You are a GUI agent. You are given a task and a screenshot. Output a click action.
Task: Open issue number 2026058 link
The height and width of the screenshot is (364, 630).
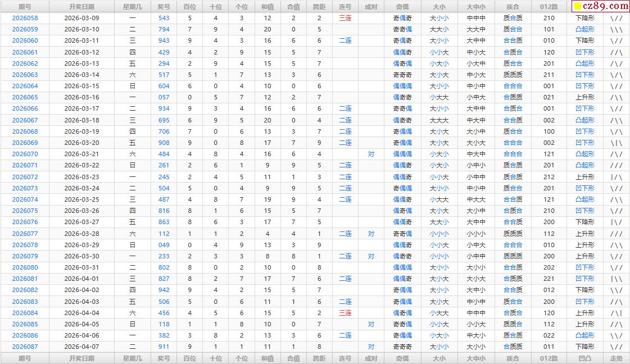(25, 18)
